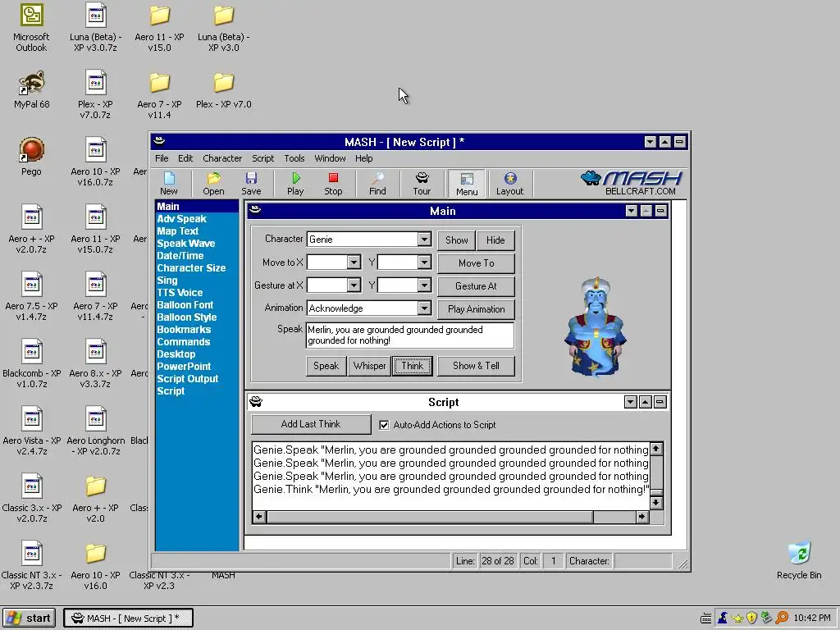Select the Plex - XP v7.0 folder
The width and height of the screenshot is (840, 630).
(223, 89)
